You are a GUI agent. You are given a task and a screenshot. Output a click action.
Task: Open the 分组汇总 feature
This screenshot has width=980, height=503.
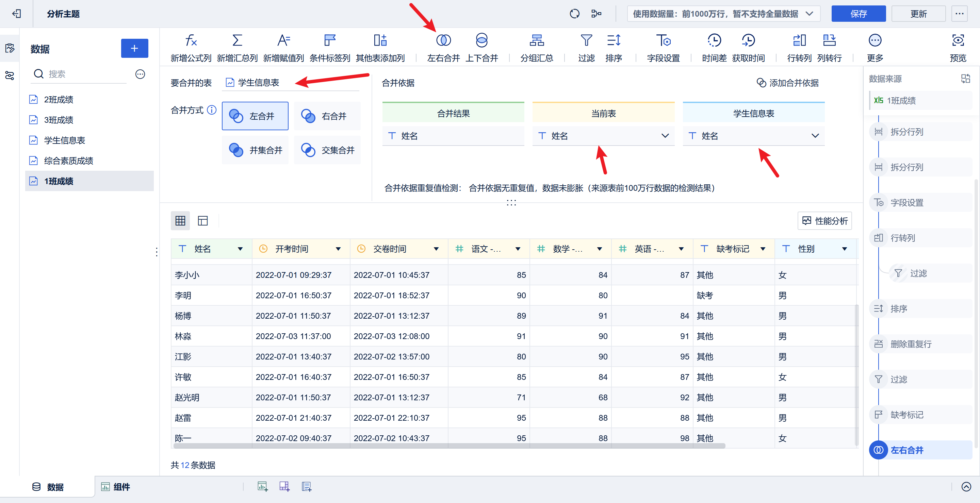click(x=536, y=47)
